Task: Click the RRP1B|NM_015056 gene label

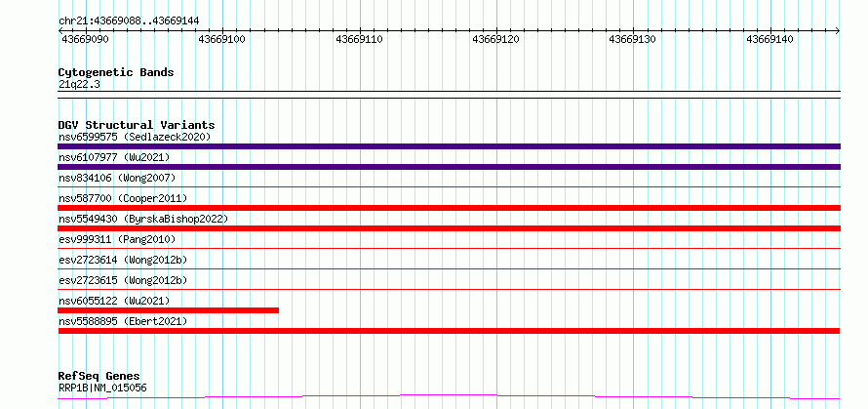Action: pyautogui.click(x=102, y=388)
